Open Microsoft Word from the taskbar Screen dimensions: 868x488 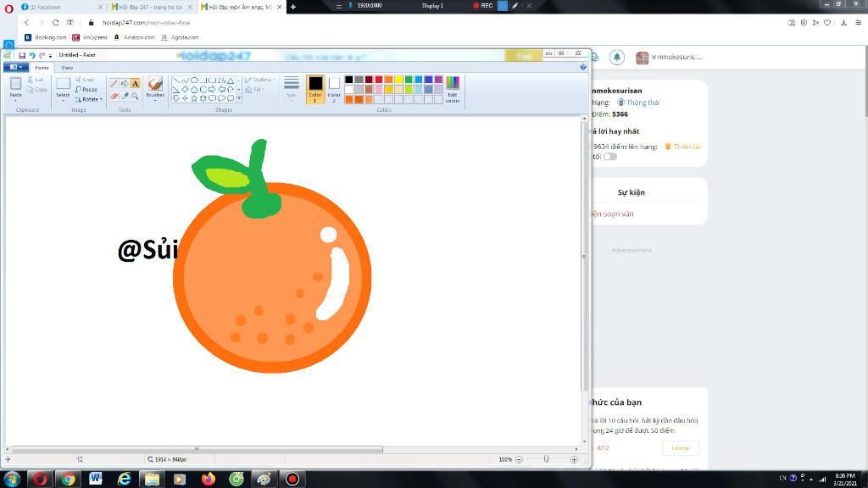pos(96,480)
